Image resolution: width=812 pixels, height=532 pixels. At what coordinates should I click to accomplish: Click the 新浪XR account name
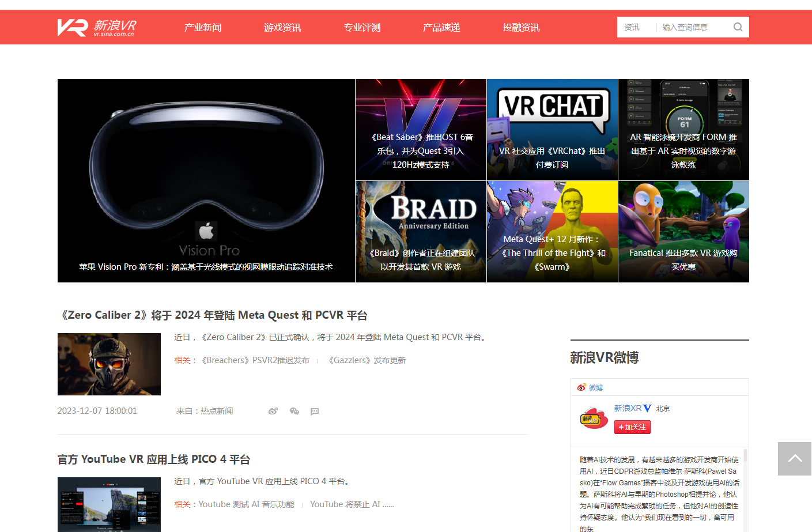pyautogui.click(x=628, y=408)
